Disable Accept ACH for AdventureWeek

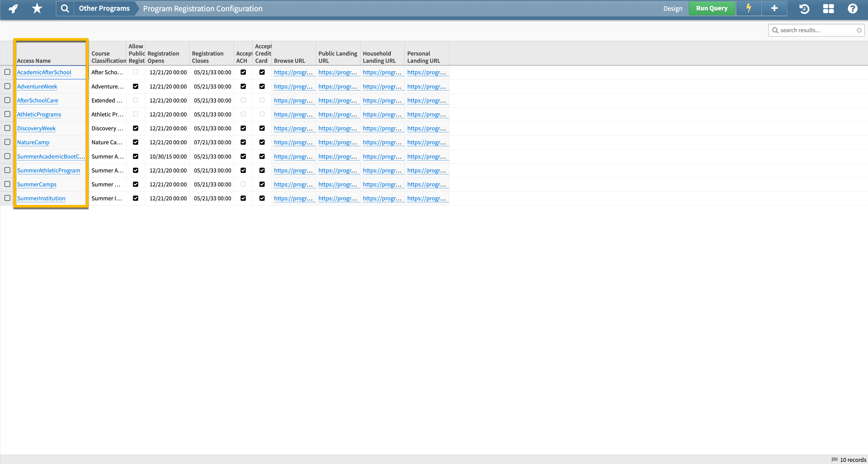243,86
